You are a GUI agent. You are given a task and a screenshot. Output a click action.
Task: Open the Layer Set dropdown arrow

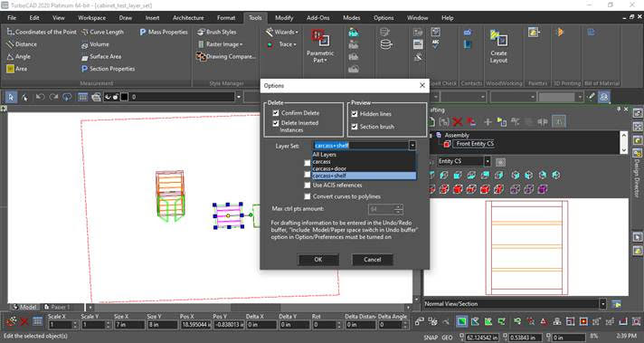tap(412, 146)
